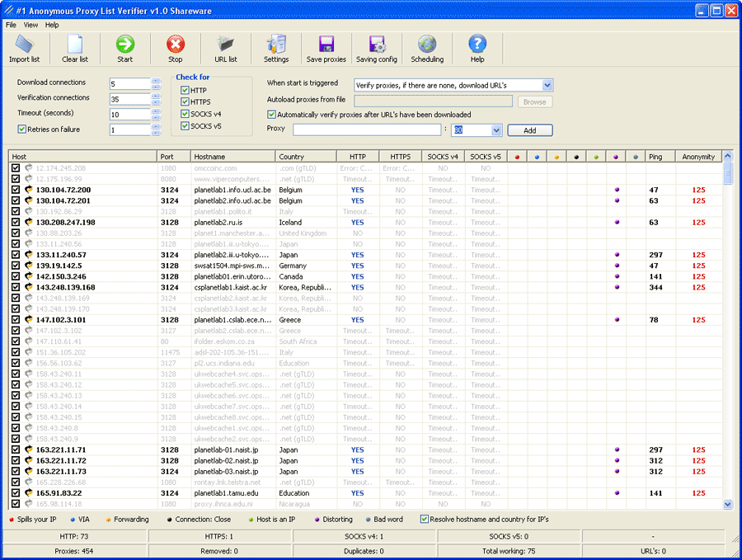742x560 pixels.
Task: Click the Add proxy button
Action: pyautogui.click(x=529, y=130)
